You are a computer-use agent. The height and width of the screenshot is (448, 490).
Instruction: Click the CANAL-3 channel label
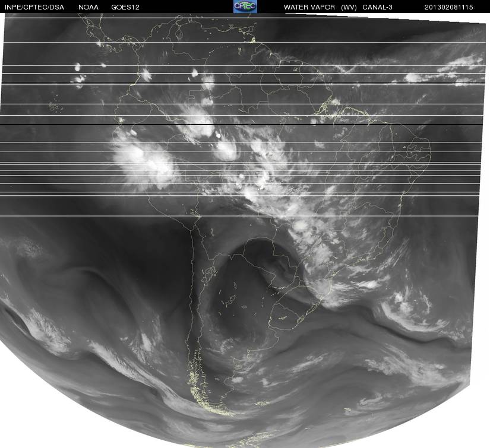pyautogui.click(x=377, y=7)
